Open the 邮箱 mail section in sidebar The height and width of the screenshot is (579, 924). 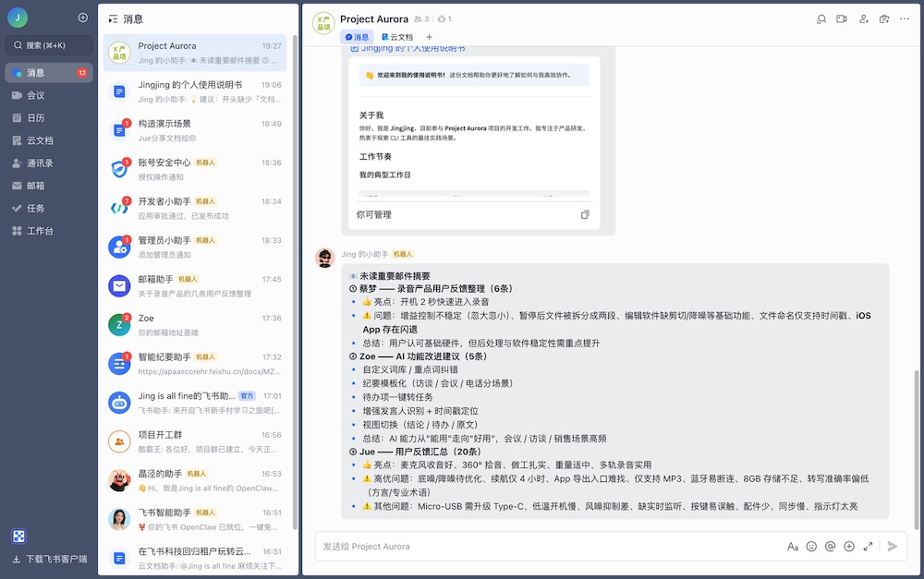click(x=37, y=186)
